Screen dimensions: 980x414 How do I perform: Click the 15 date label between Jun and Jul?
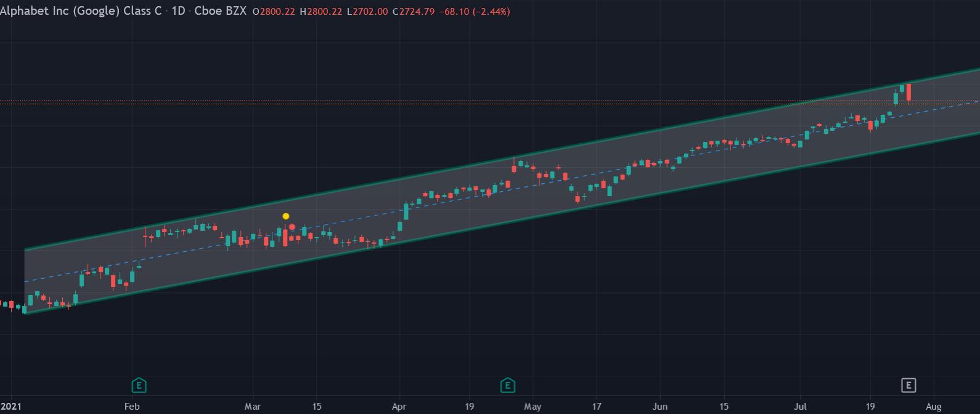pos(724,407)
